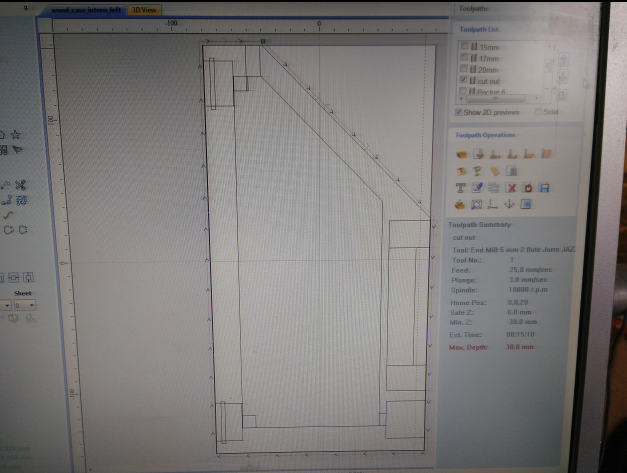
Task: Open the Material Setup wood block icon
Action: (x=462, y=154)
